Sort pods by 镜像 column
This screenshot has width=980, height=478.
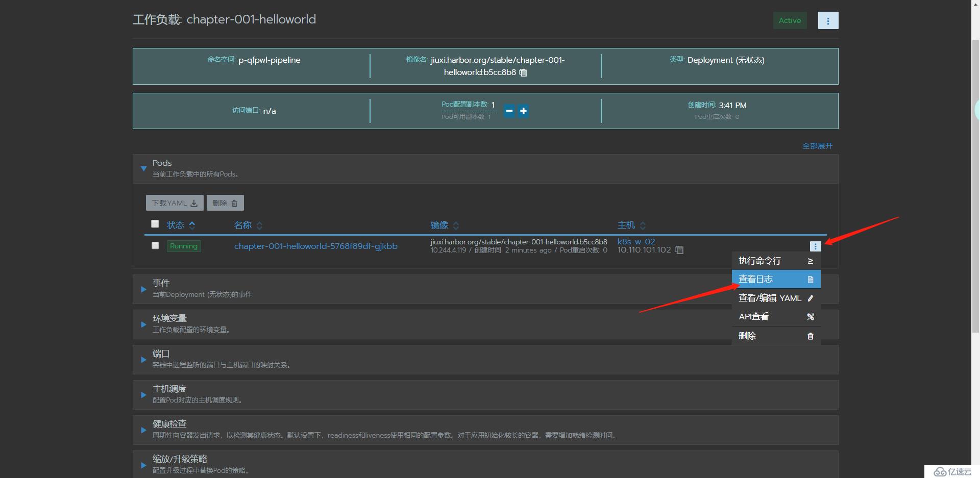445,225
